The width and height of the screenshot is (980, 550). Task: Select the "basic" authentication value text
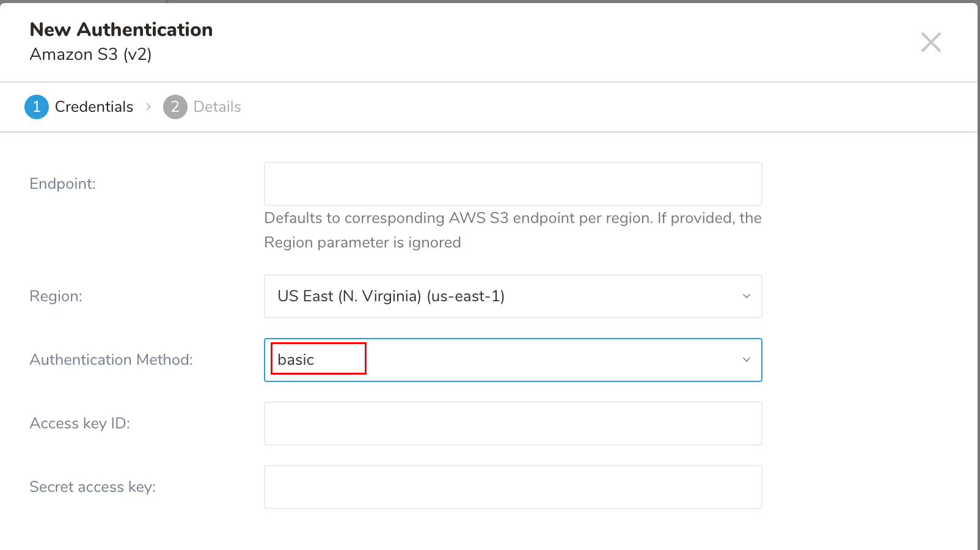coord(296,360)
